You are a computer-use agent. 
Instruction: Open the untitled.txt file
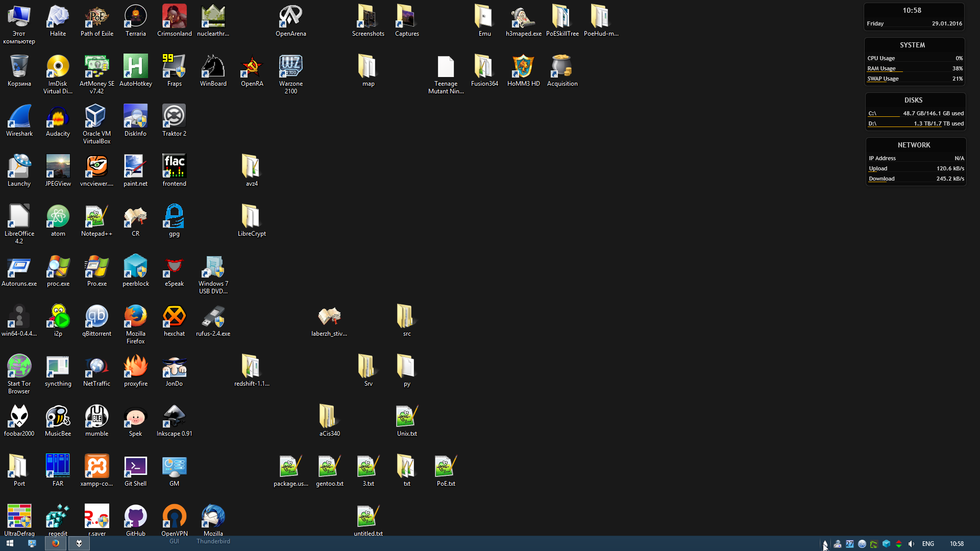369,520
